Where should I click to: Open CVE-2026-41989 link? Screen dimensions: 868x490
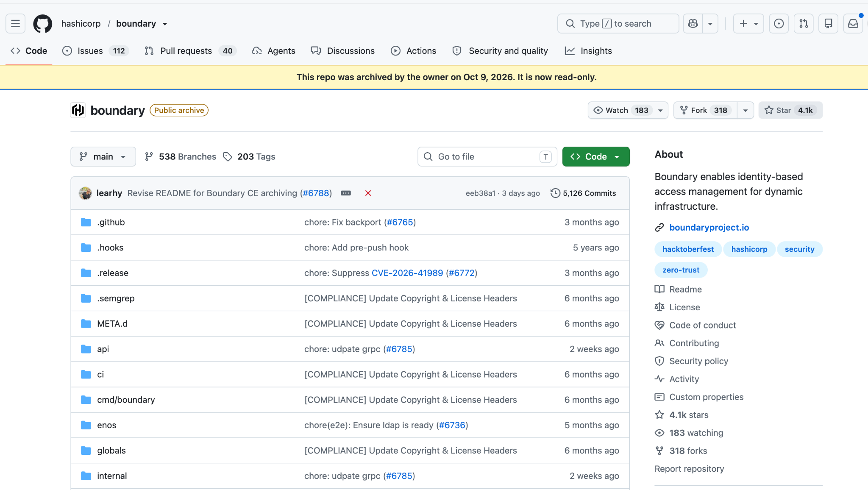407,273
